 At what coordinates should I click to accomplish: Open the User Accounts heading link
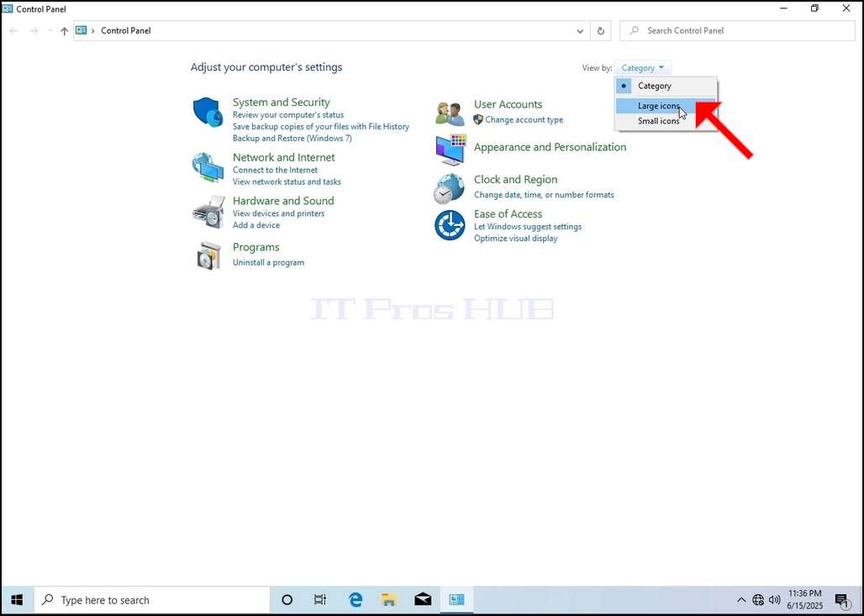point(508,104)
